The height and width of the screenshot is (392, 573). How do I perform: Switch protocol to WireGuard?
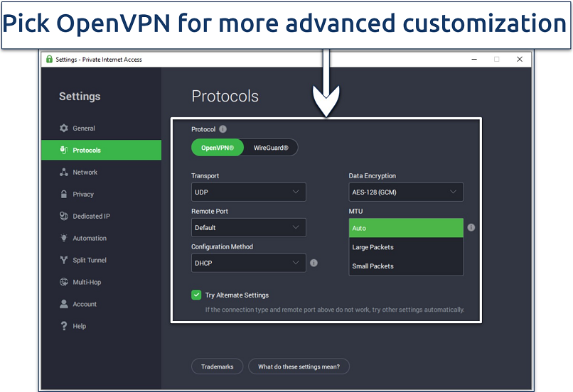click(x=271, y=148)
